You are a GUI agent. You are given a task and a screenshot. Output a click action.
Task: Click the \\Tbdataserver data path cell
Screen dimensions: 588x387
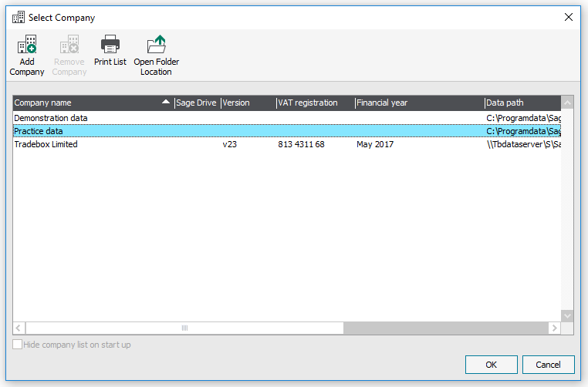[x=523, y=144]
